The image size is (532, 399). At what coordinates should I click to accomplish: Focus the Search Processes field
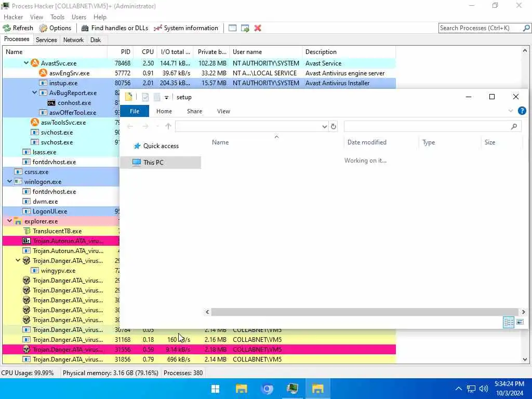(x=481, y=28)
